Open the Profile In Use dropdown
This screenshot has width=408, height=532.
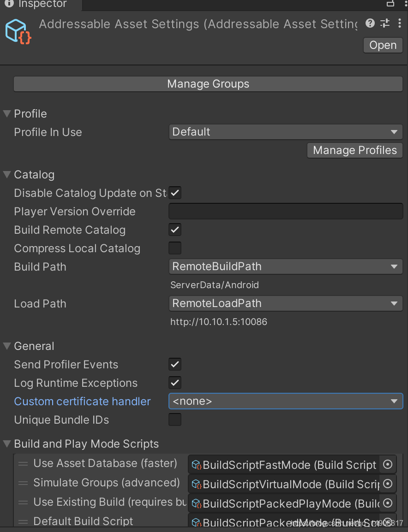pyautogui.click(x=285, y=132)
